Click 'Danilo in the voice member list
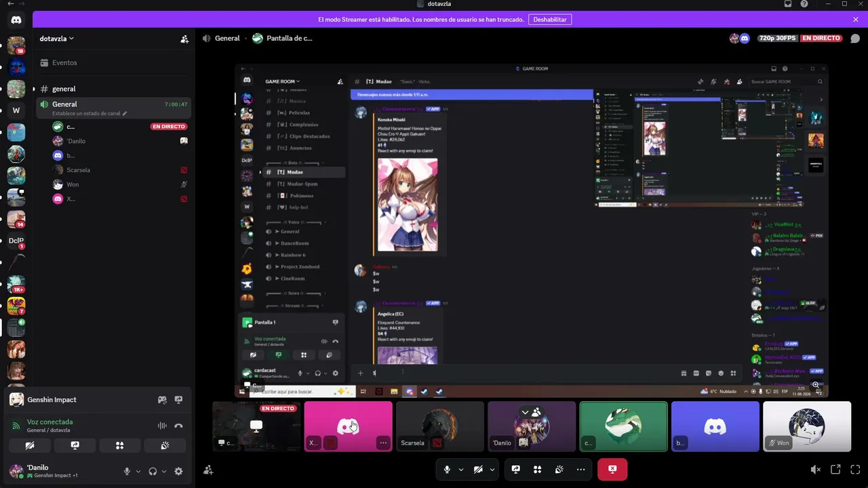The width and height of the screenshot is (868, 488). click(119, 141)
